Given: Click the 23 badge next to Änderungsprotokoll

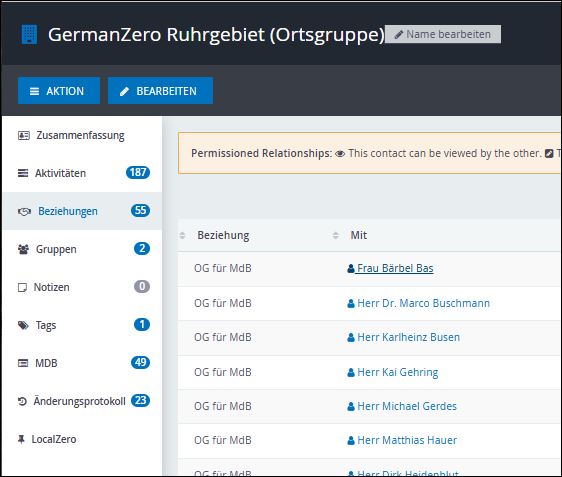Looking at the screenshot, I should pyautogui.click(x=140, y=400).
